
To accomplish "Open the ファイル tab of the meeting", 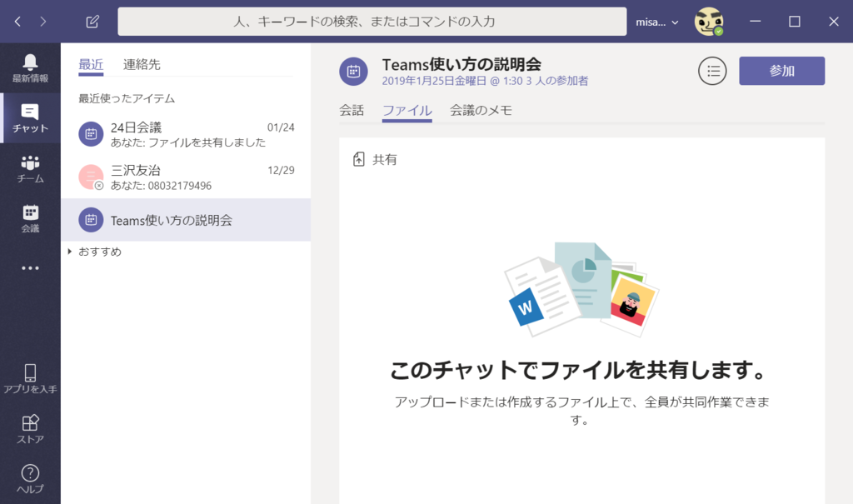I will (407, 109).
